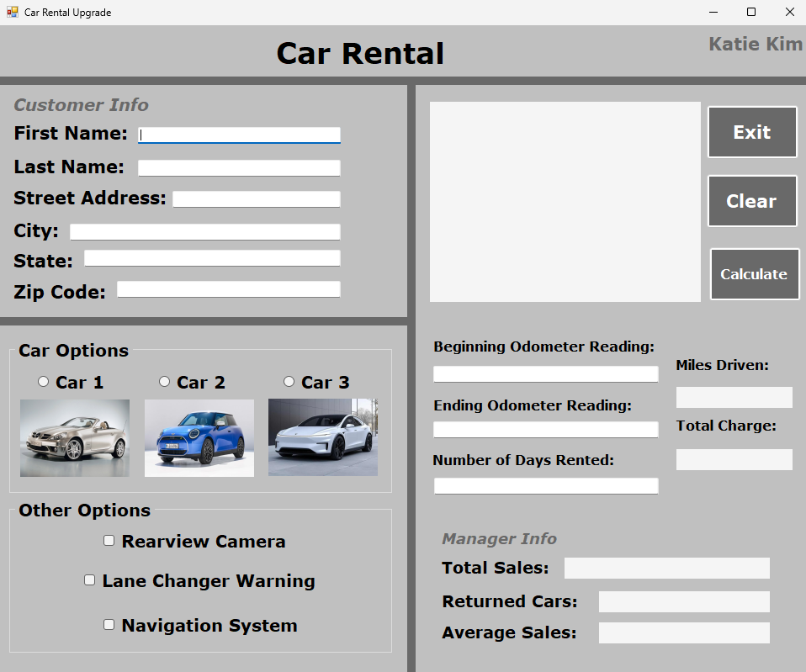Click the blue Mini car picture

tap(199, 437)
